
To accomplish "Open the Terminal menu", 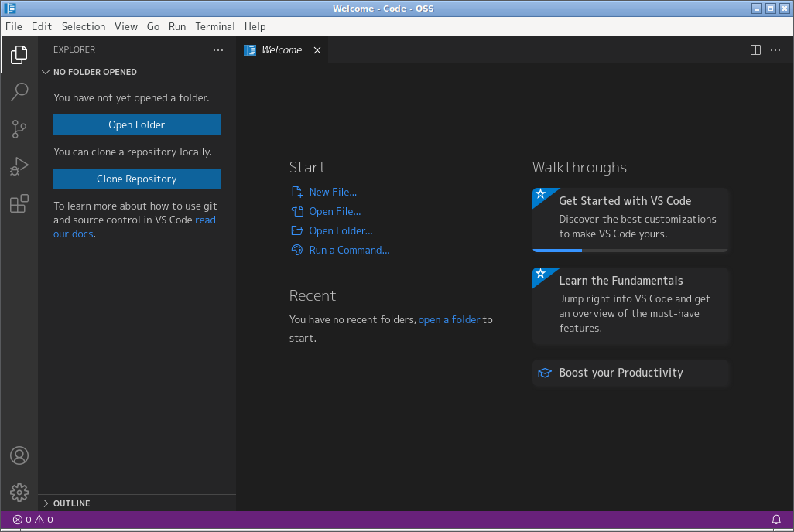I will (215, 26).
